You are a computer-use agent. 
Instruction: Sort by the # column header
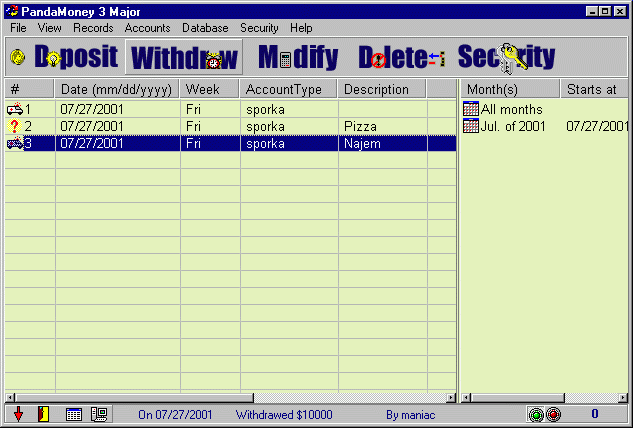pyautogui.click(x=29, y=89)
